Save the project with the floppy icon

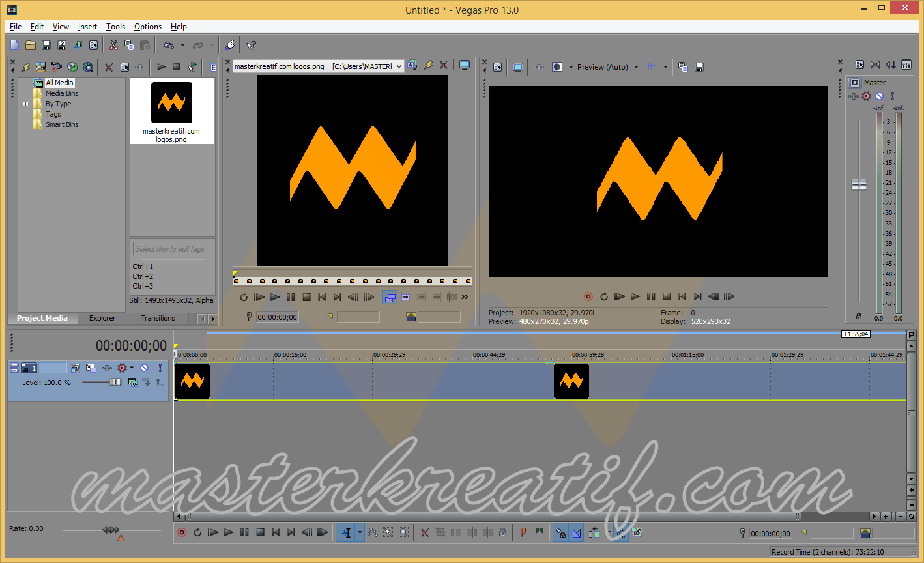pos(46,45)
